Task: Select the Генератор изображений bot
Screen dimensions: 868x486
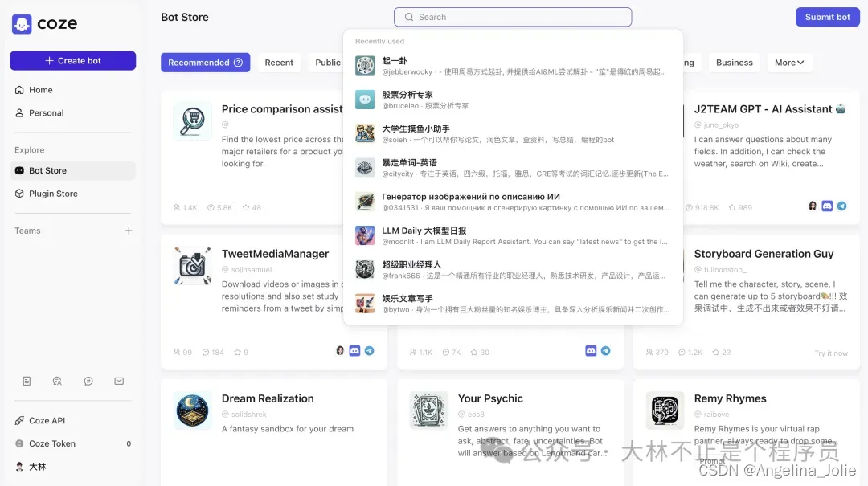Action: coord(513,202)
